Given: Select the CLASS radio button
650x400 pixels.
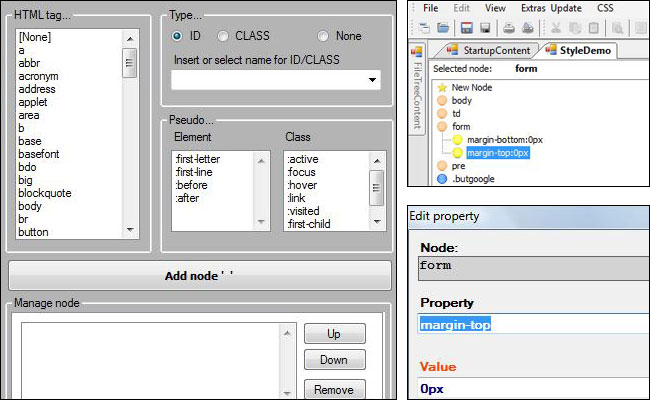Looking at the screenshot, I should click(x=223, y=36).
